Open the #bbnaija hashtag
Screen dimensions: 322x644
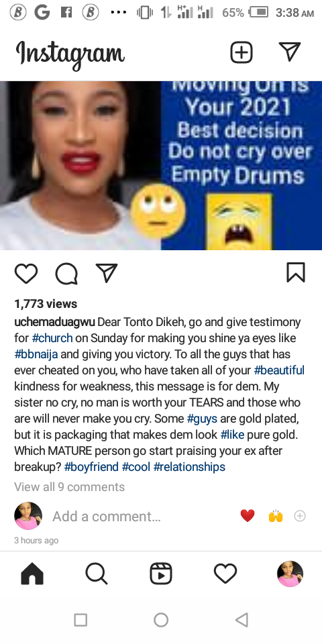[36, 354]
